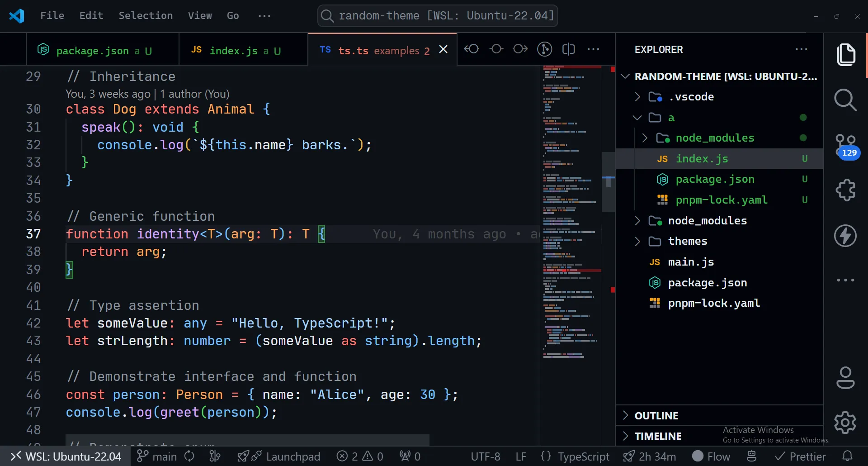
Task: Click the VS Code logo icon
Action: click(17, 16)
